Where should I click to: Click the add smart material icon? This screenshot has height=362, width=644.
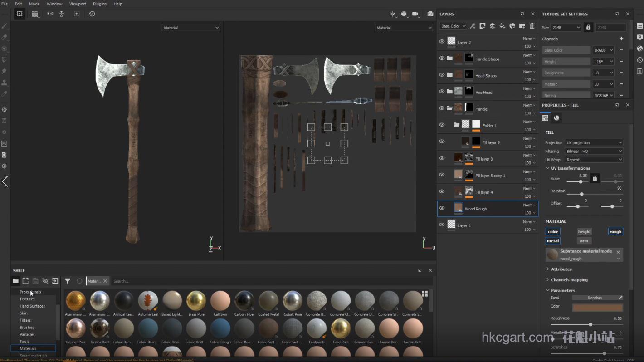512,26
